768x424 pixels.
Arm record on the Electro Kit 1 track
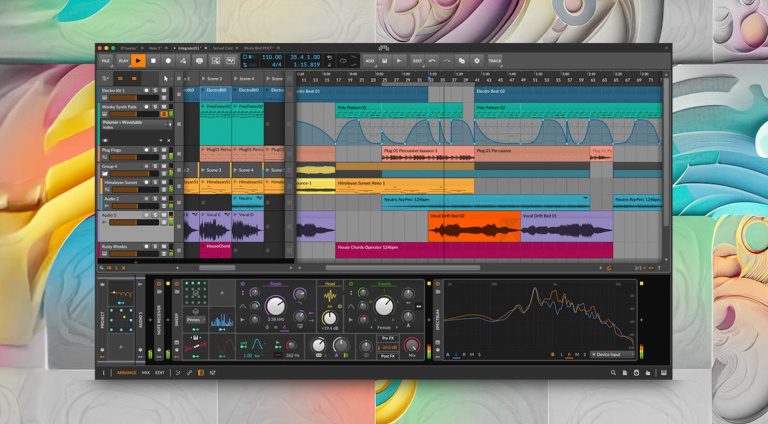[146, 91]
